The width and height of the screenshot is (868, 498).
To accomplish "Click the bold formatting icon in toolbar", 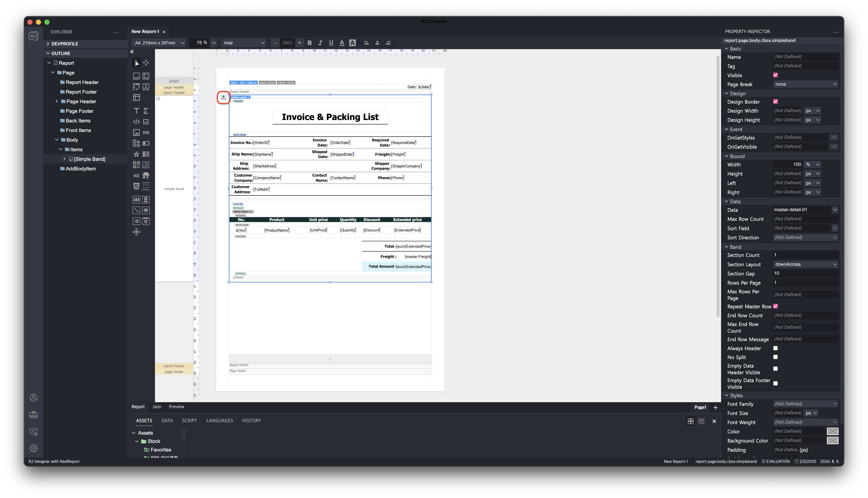I will pyautogui.click(x=309, y=42).
